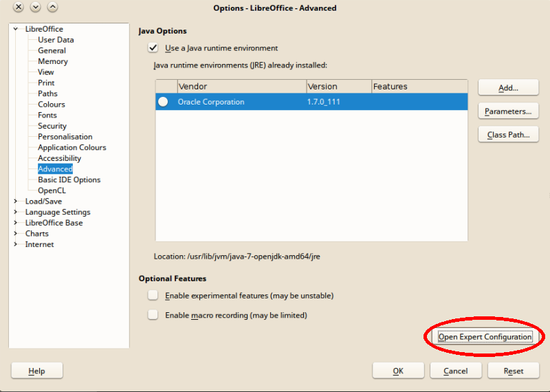The image size is (550, 392).
Task: Click the Parameters... button
Action: pos(508,111)
